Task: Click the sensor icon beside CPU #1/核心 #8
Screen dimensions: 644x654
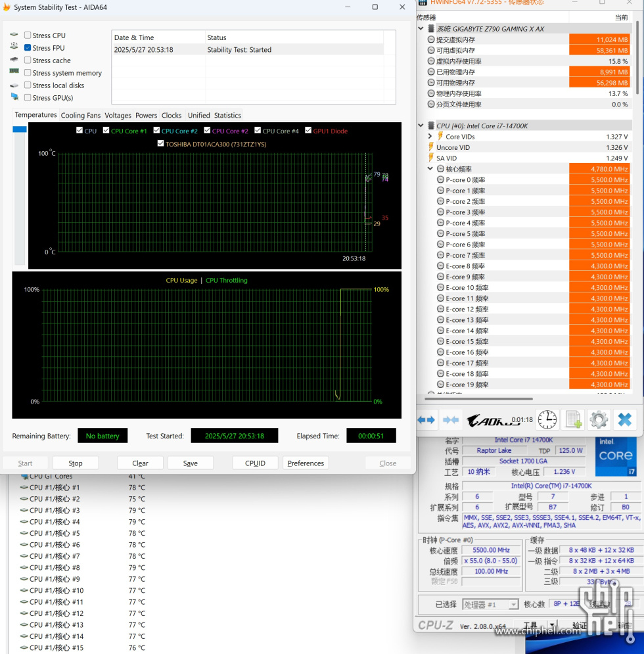Action: [24, 568]
